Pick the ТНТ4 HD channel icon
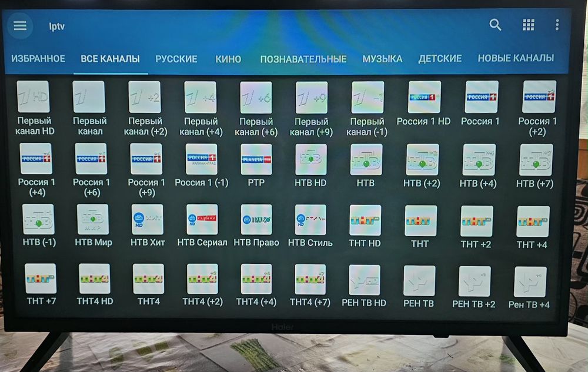This screenshot has width=588, height=372. (95, 279)
